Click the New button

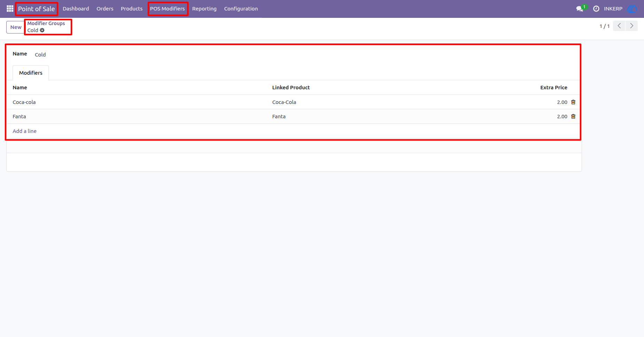(x=16, y=27)
